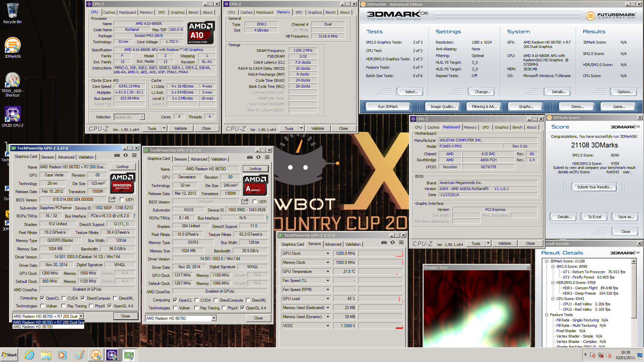Viewport: 644px width, 362px height.
Task: Open the TRIXX_1600 shortcut icon
Action: click(12, 84)
